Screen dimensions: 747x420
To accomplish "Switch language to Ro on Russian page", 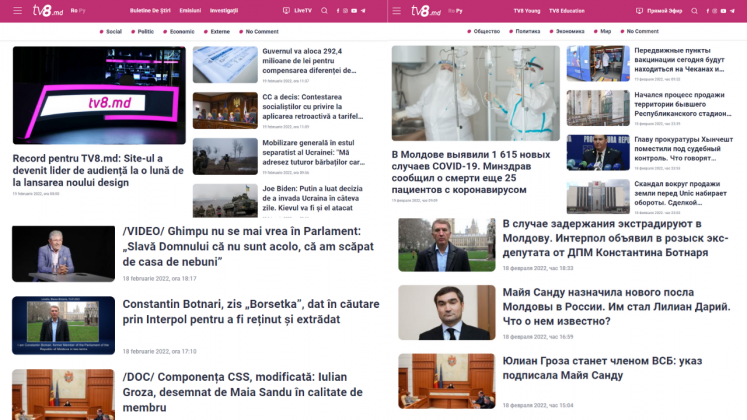I will 451,10.
